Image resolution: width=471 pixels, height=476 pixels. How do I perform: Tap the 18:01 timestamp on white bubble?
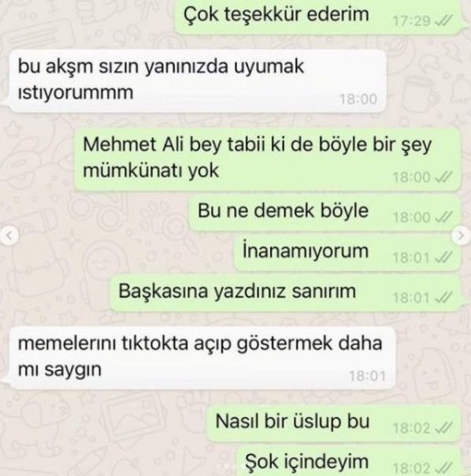367,377
